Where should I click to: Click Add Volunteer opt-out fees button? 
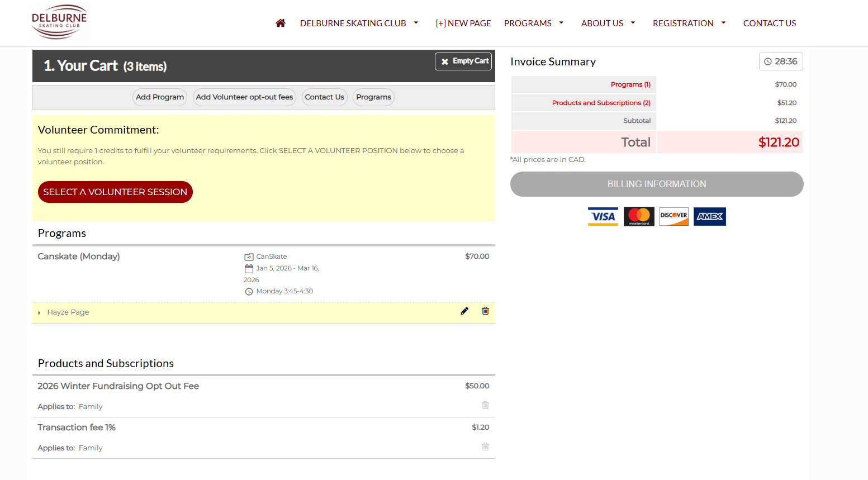tap(244, 97)
